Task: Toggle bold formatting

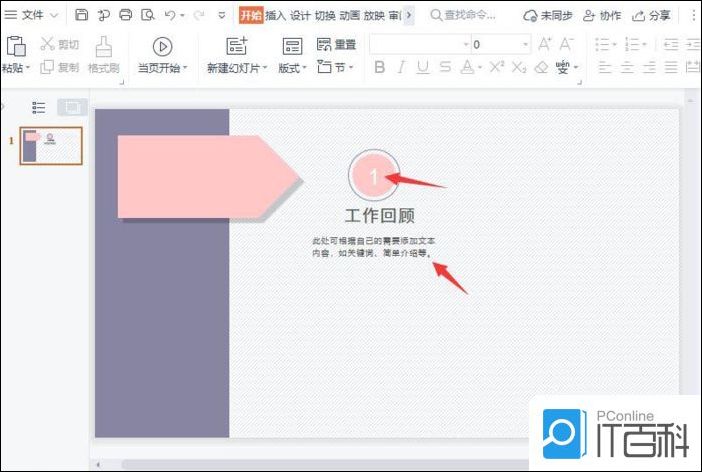Action: coord(380,67)
